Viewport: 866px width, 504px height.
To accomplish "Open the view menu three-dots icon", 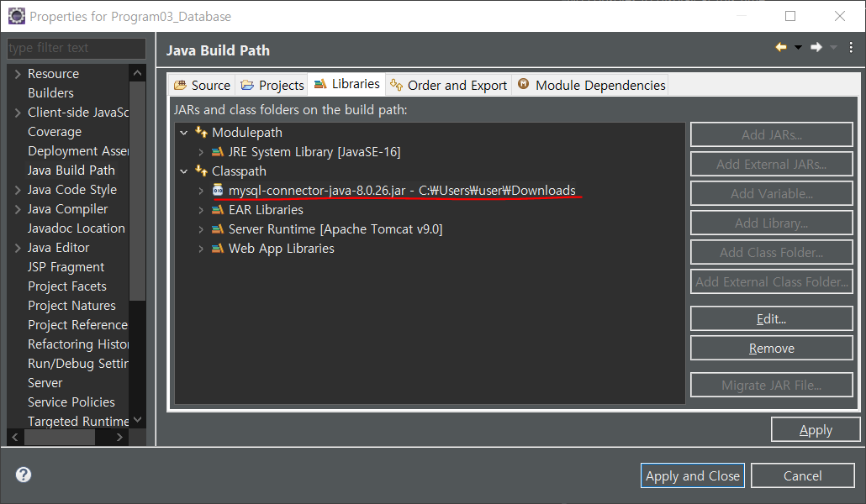I will pos(851,48).
